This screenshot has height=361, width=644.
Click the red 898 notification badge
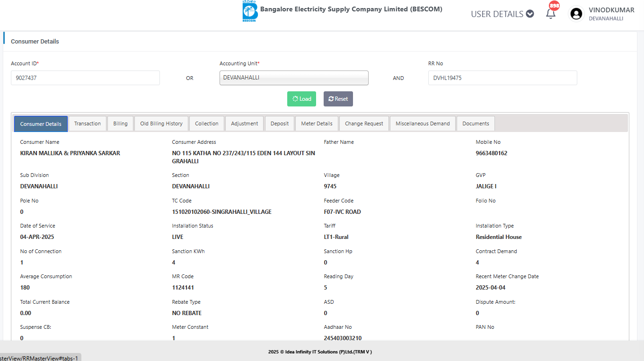[554, 5]
